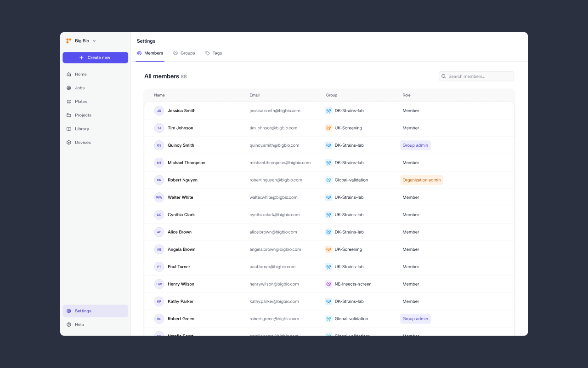Select the Jobs icon in sidebar
Image resolution: width=588 pixels, height=368 pixels.
pos(68,88)
